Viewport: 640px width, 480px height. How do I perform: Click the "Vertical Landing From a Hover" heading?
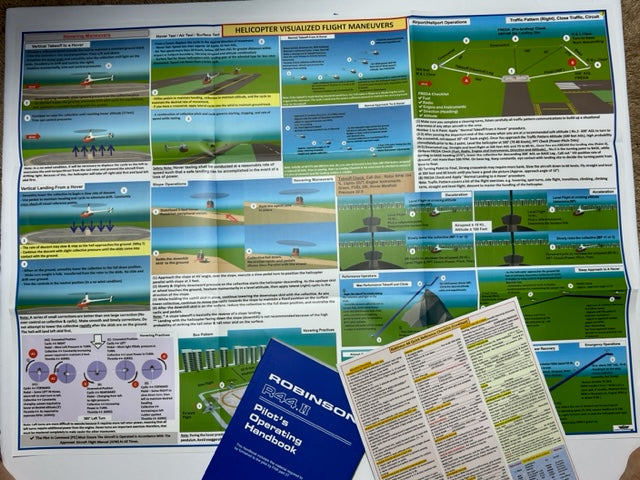(52, 187)
